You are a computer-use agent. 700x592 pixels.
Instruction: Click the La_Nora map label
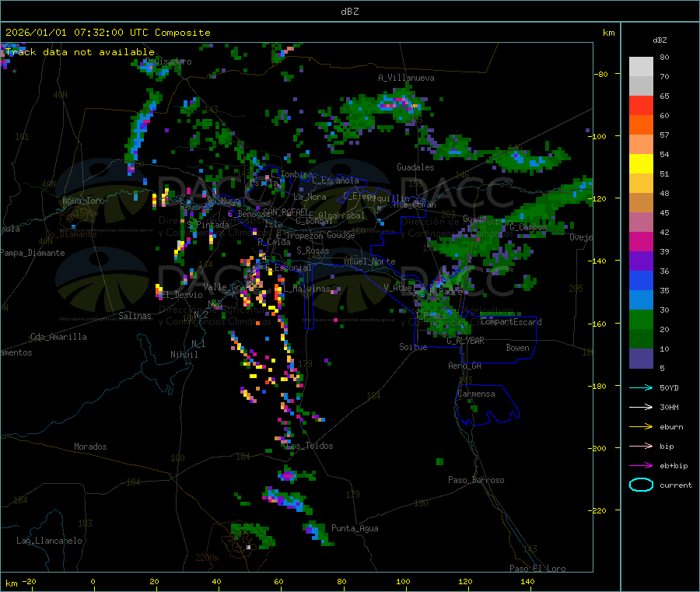coord(310,197)
